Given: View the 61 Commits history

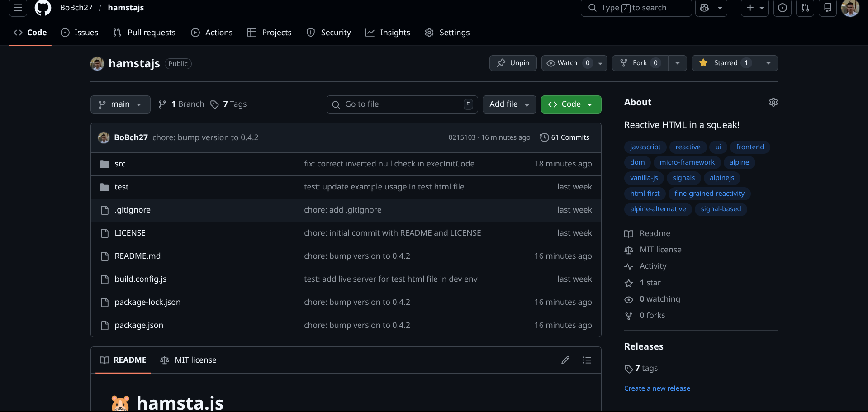Looking at the screenshot, I should click(564, 137).
